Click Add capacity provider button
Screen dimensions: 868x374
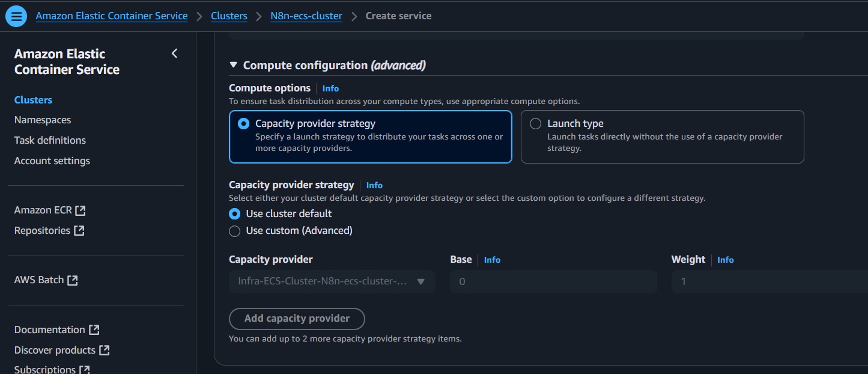point(297,319)
